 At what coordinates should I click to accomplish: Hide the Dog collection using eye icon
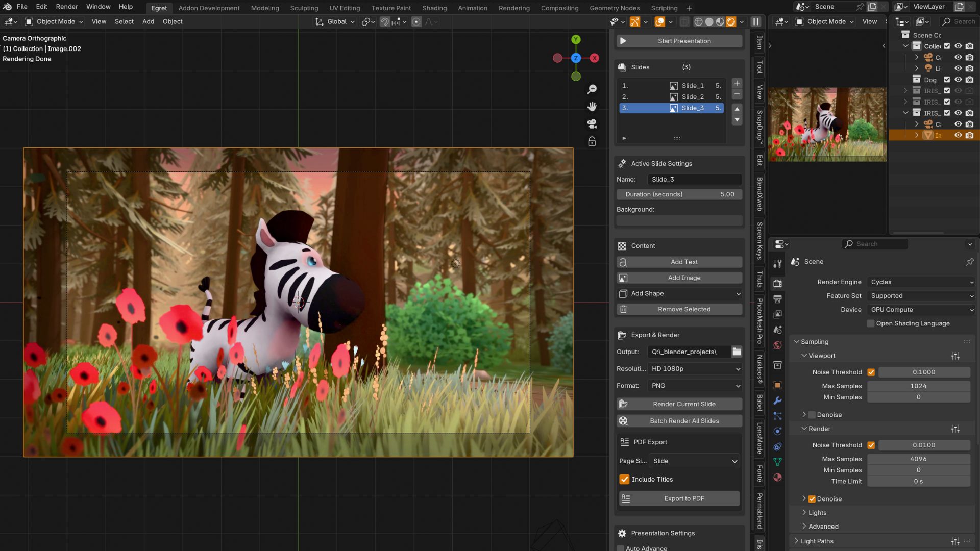coord(958,80)
